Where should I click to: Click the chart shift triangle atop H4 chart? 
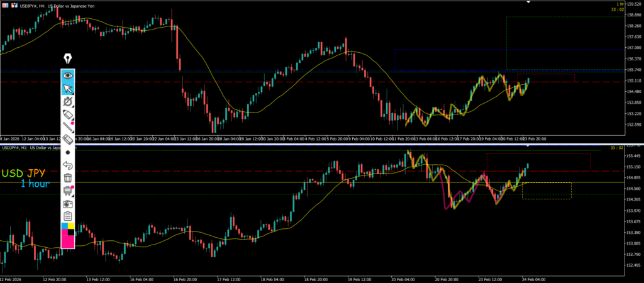pyautogui.click(x=528, y=3)
